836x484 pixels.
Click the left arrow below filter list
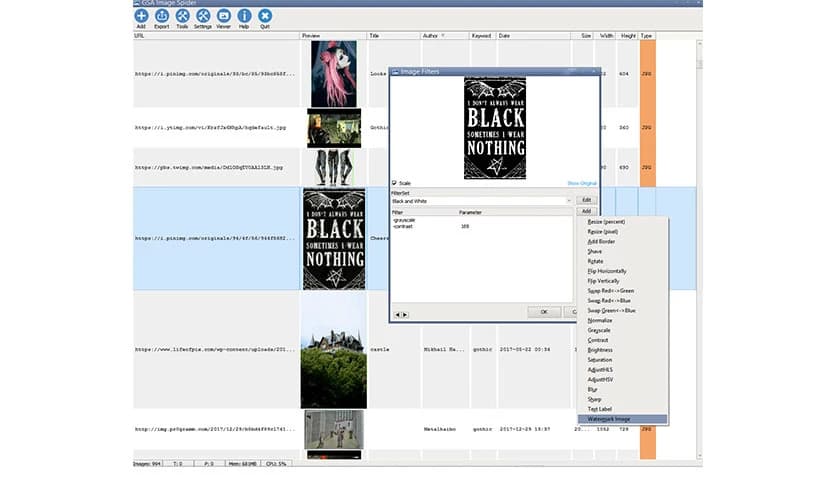(396, 314)
